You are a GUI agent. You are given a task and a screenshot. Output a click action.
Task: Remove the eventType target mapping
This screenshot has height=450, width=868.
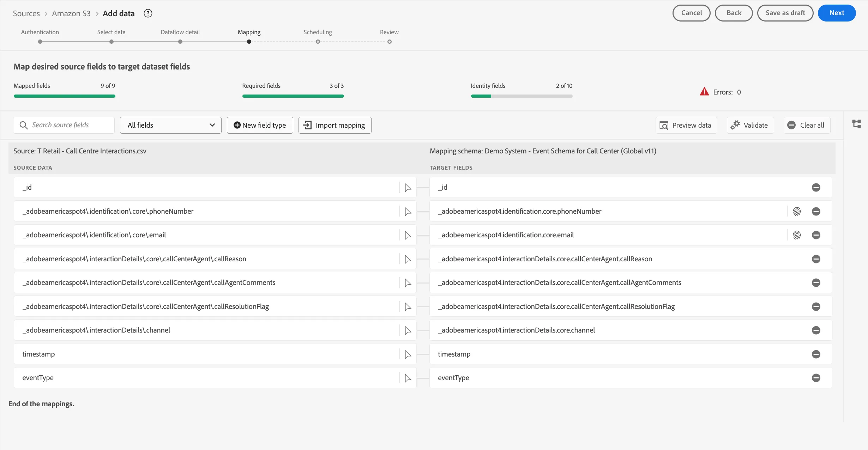816,378
